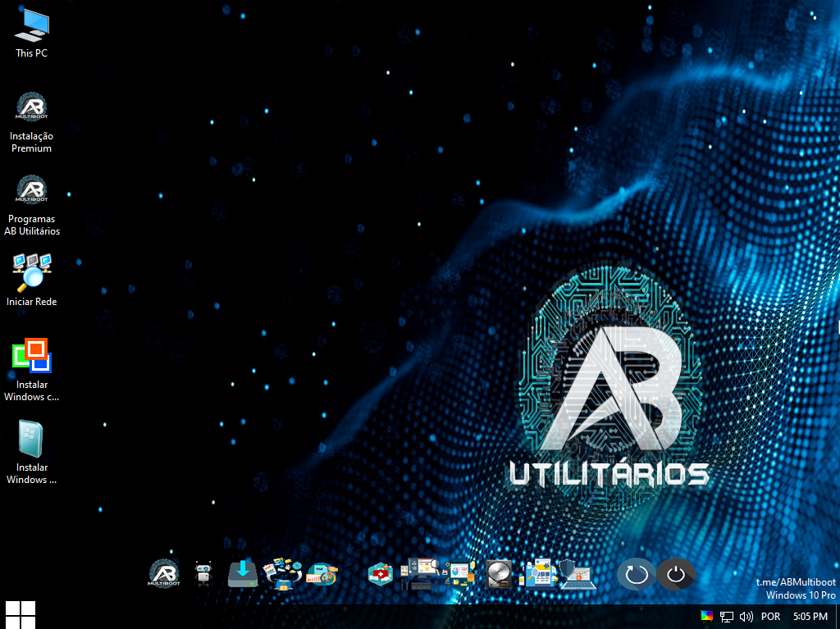Open the This PC desktop icon
This screenshot has width=840, height=629.
pyautogui.click(x=32, y=34)
